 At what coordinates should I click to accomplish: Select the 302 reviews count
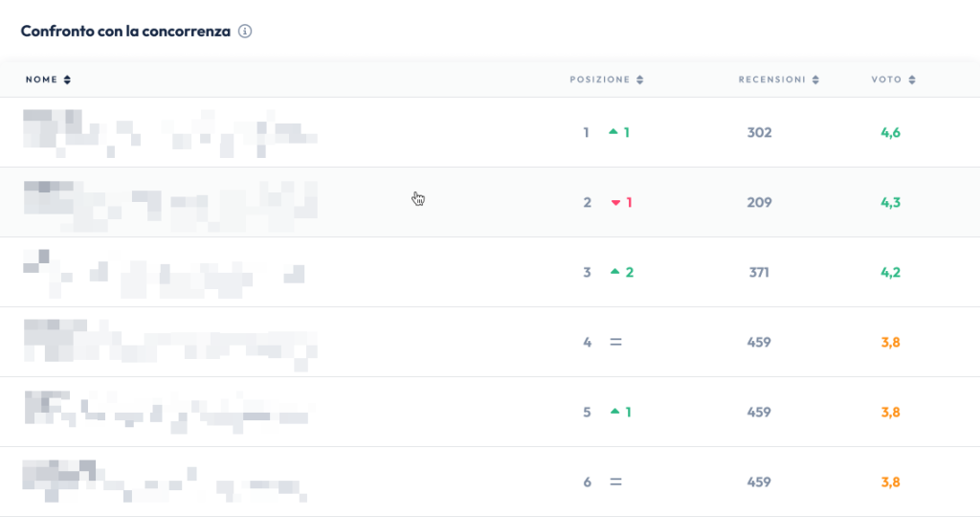759,132
